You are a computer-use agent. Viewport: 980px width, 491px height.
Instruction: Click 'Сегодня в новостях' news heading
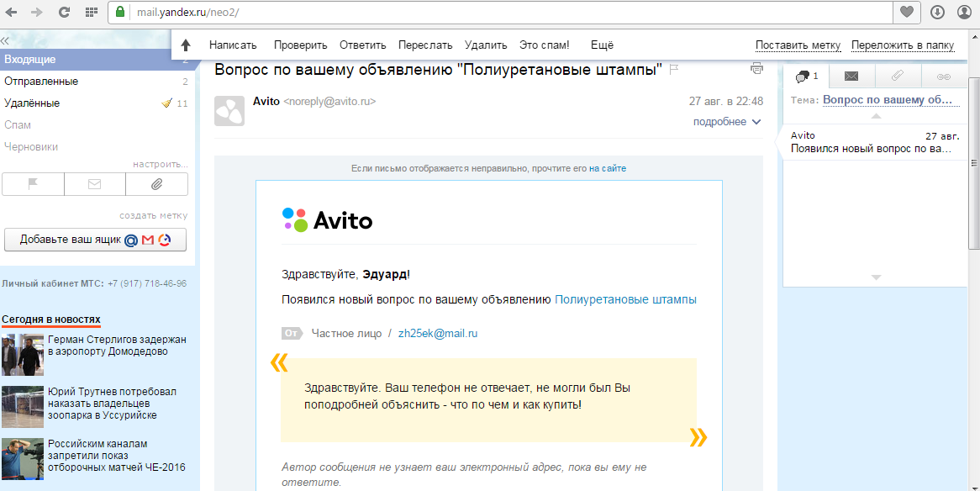pos(50,319)
